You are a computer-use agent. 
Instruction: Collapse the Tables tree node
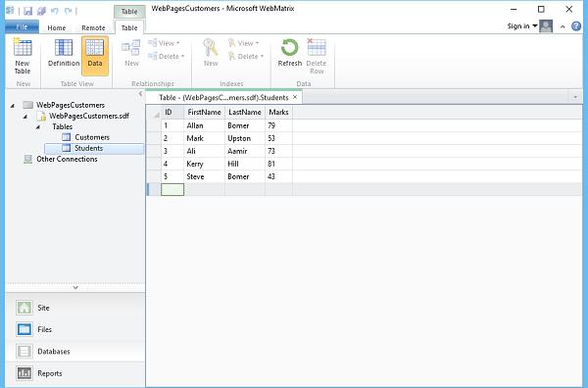pyautogui.click(x=38, y=127)
